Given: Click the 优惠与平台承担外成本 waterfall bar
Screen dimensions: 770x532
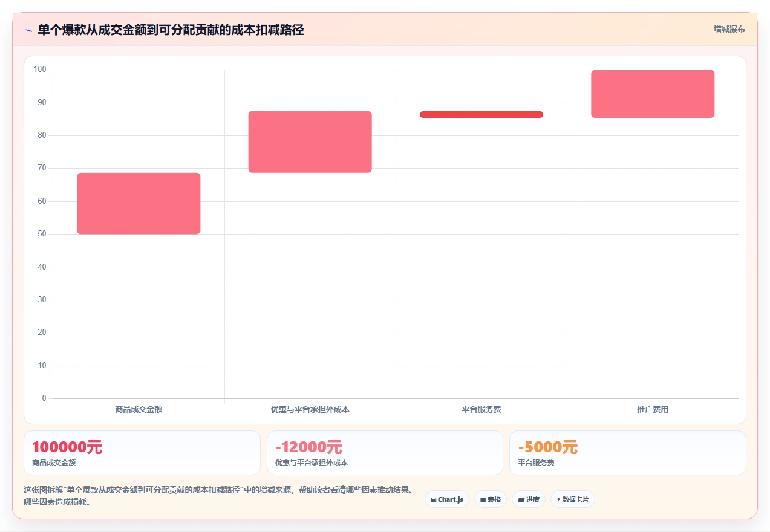Looking at the screenshot, I should click(x=310, y=142).
